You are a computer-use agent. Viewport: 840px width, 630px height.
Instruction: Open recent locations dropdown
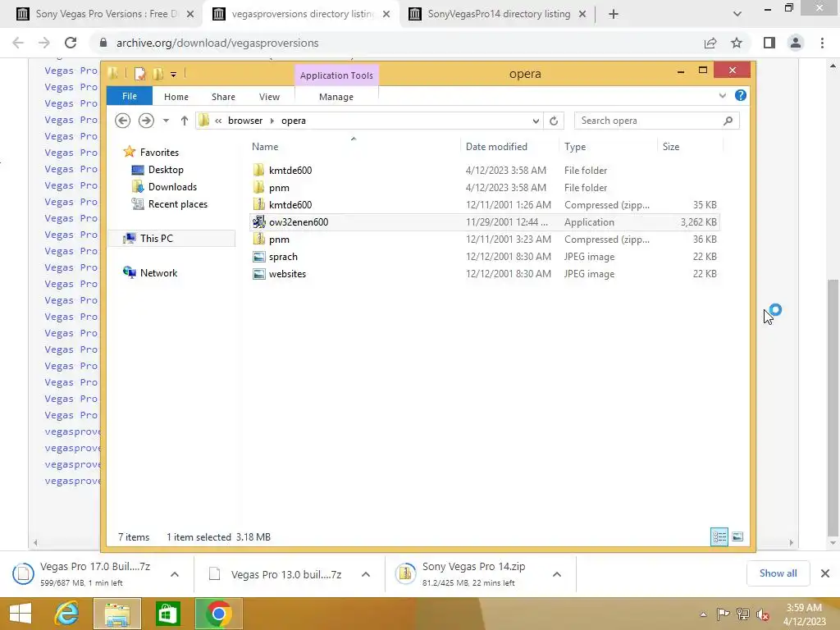[x=166, y=121]
